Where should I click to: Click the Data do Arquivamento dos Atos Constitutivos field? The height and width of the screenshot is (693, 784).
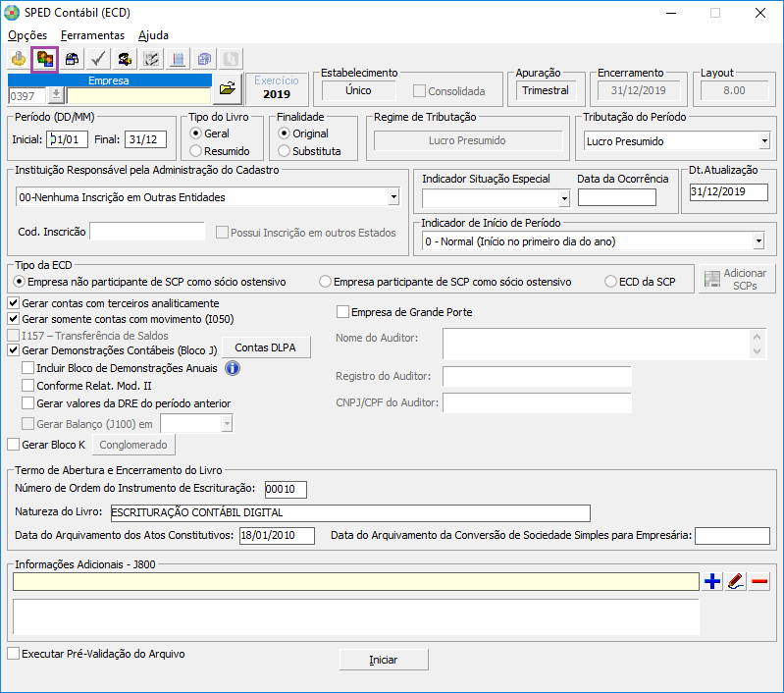[277, 535]
